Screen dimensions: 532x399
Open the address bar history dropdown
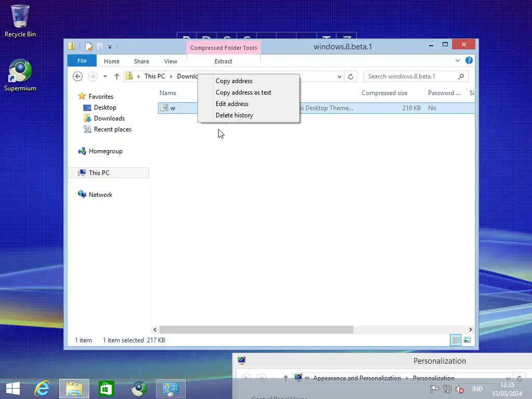click(x=339, y=76)
